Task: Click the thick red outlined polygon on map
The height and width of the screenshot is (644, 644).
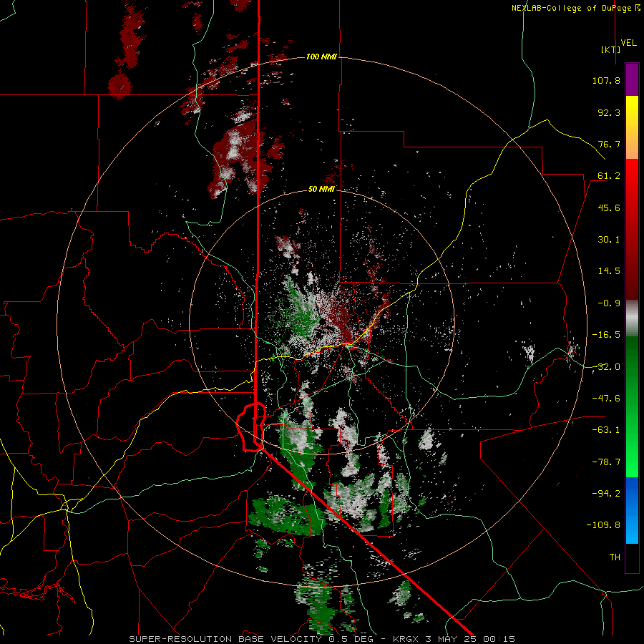Action: pos(251,427)
